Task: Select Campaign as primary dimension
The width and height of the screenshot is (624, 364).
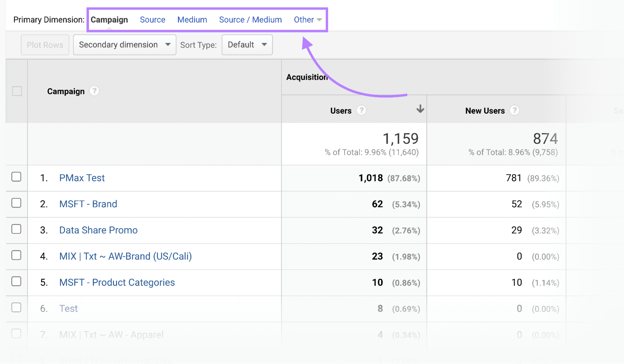Action: pyautogui.click(x=109, y=20)
